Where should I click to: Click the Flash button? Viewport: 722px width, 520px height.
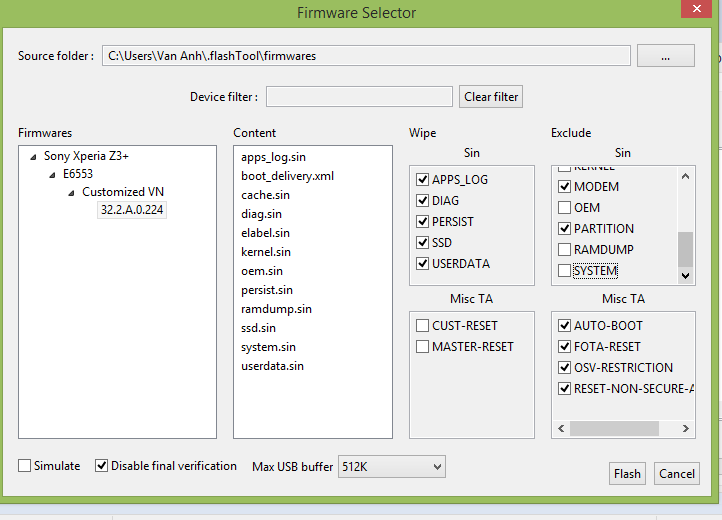(627, 474)
